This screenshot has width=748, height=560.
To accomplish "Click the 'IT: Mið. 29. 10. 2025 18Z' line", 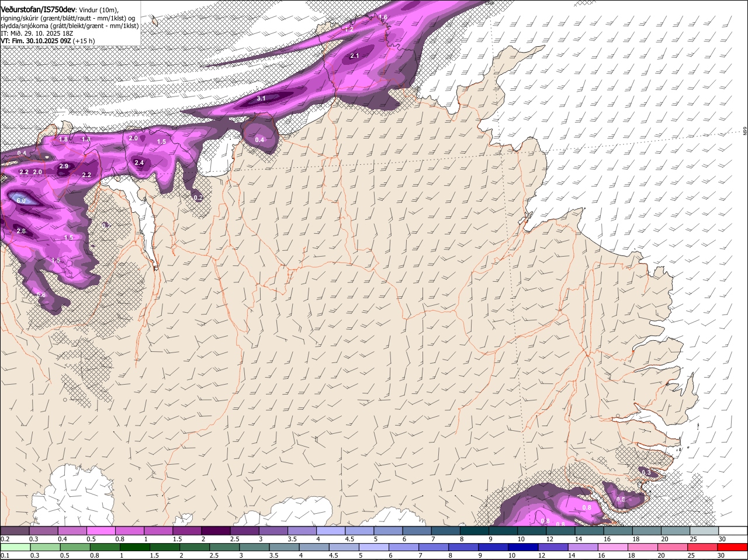I will pos(37,33).
